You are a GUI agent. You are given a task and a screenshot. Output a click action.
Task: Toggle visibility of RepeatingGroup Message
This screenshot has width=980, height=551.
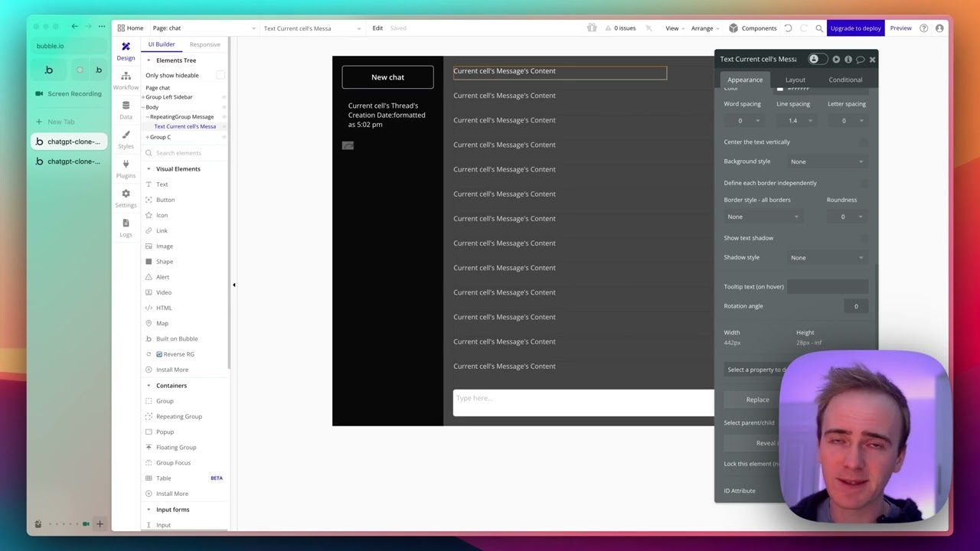(x=224, y=117)
